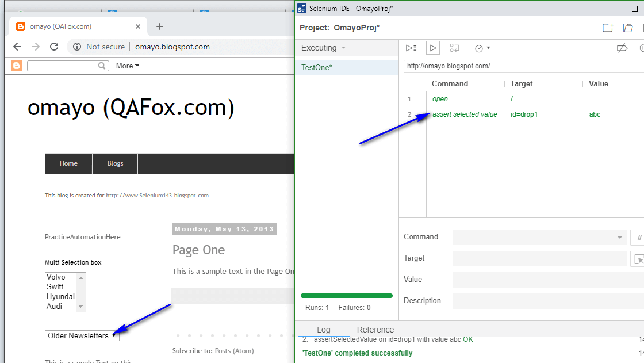Click the Value column header
Viewport: 644px width, 363px height.
pos(599,84)
